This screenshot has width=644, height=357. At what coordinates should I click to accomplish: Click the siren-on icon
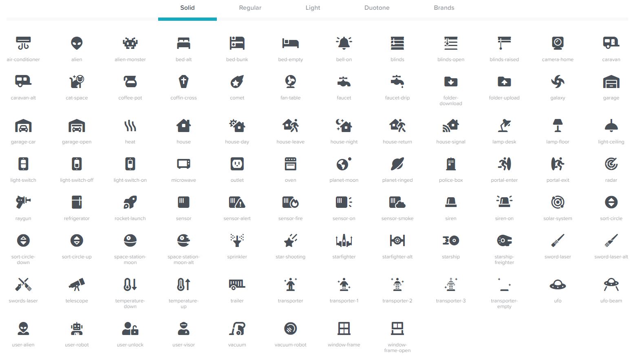point(505,202)
